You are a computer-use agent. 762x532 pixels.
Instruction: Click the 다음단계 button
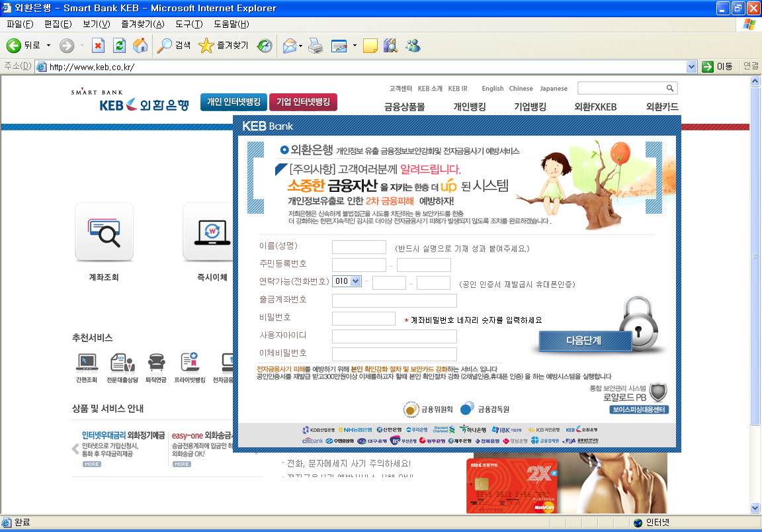click(x=585, y=340)
